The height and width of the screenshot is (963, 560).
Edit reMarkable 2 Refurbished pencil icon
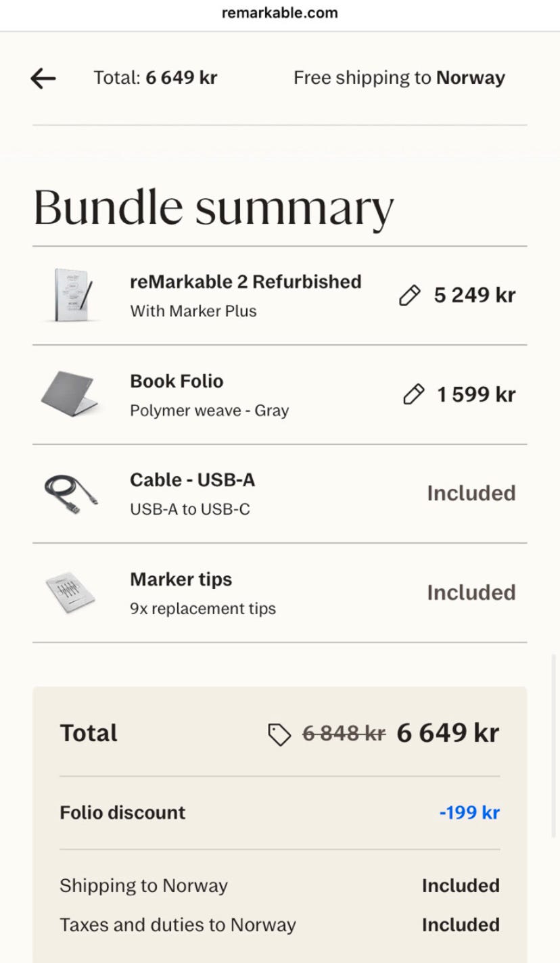coord(410,296)
